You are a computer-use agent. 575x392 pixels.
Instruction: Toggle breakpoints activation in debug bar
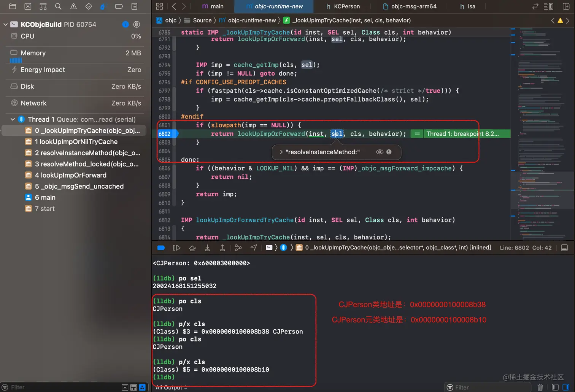click(161, 248)
